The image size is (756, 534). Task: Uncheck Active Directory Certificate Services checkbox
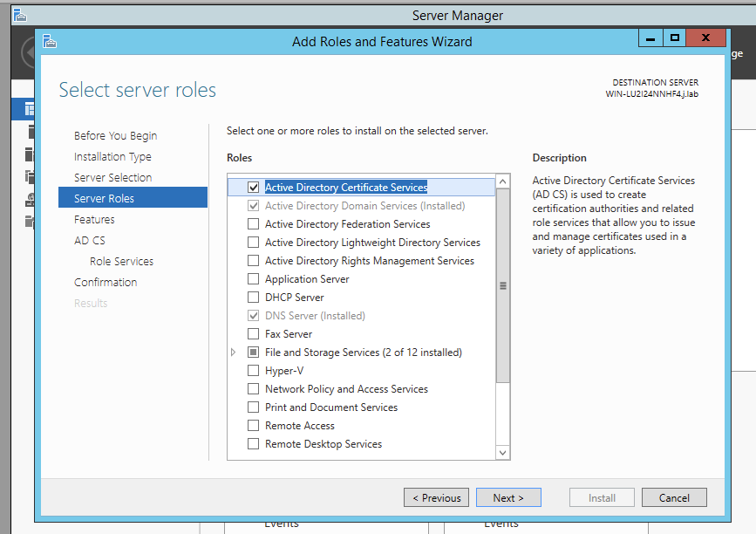253,188
